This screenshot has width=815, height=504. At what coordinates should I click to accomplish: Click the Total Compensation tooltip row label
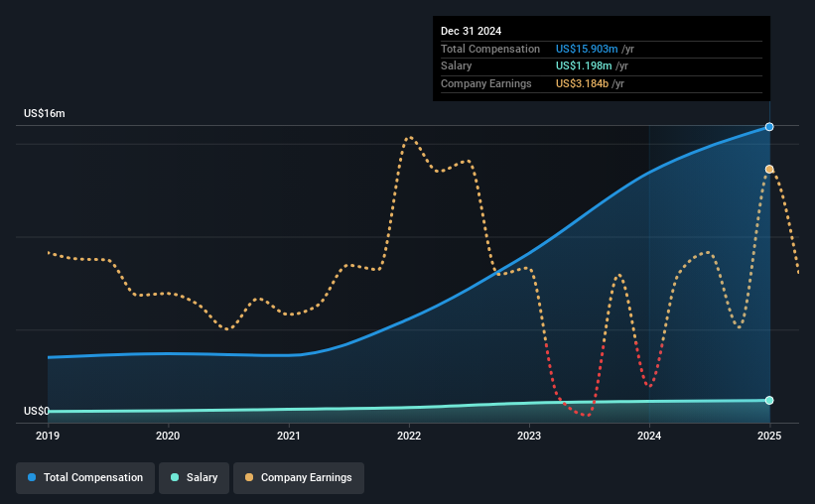pyautogui.click(x=490, y=49)
